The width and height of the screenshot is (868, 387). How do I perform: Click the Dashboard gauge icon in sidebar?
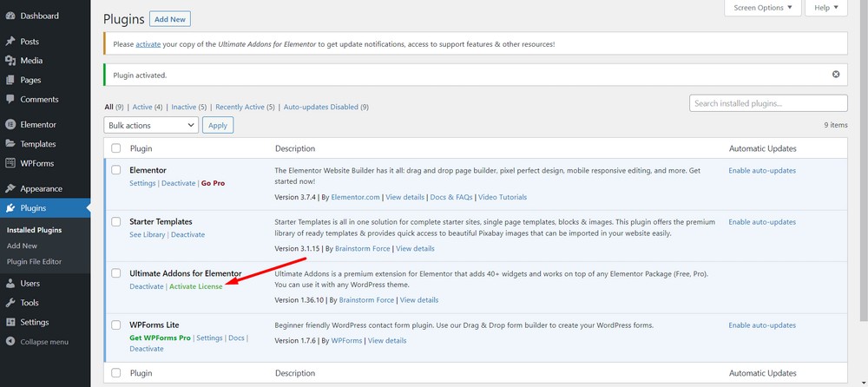10,16
